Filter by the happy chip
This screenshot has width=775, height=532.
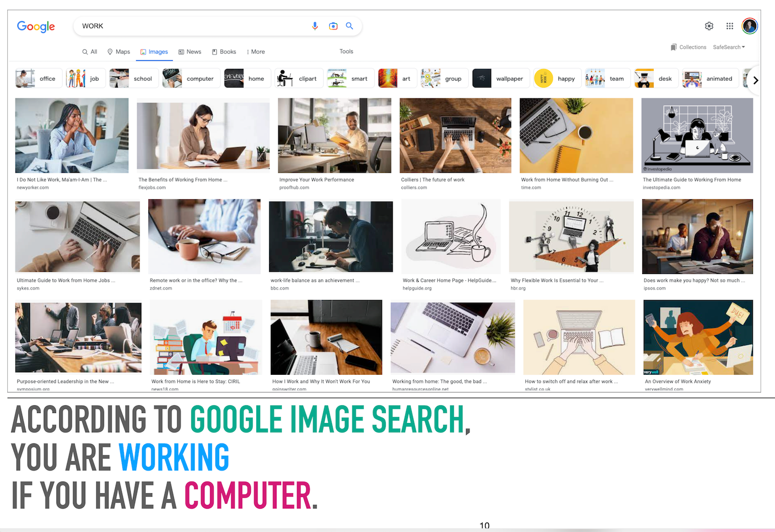click(557, 79)
